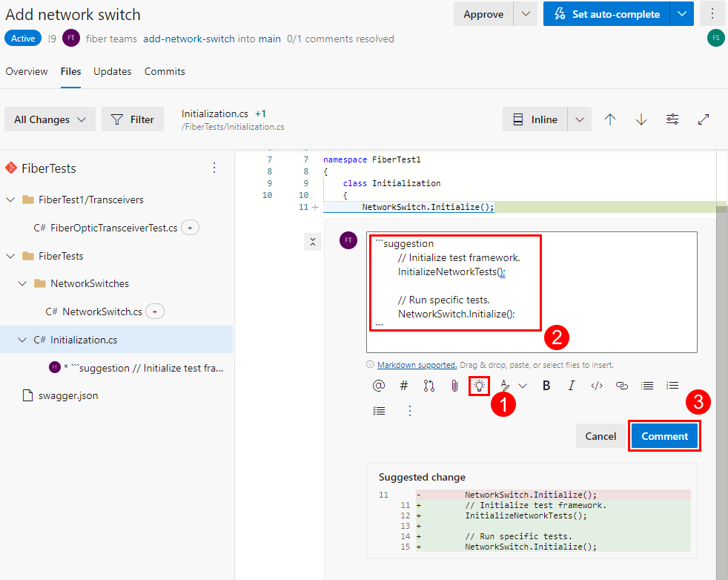Image resolution: width=728 pixels, height=580 pixels.
Task: Go to the next change arrow
Action: [641, 119]
